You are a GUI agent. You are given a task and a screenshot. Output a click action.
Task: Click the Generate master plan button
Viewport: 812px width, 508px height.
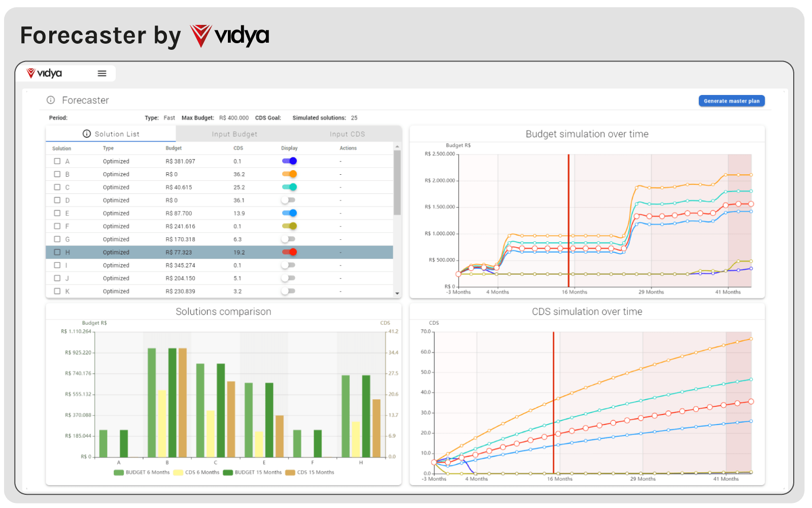point(731,101)
